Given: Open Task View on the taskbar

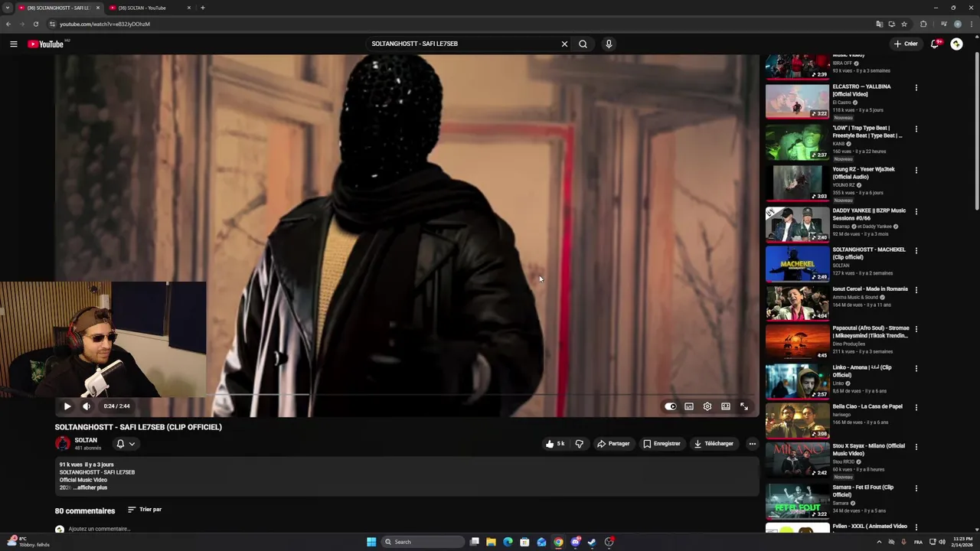Looking at the screenshot, I should (x=475, y=542).
